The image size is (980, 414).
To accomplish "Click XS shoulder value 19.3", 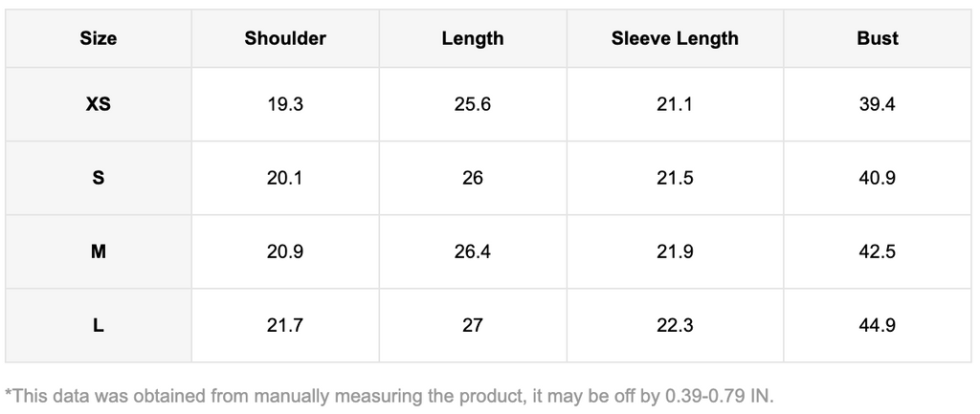I will point(285,104).
